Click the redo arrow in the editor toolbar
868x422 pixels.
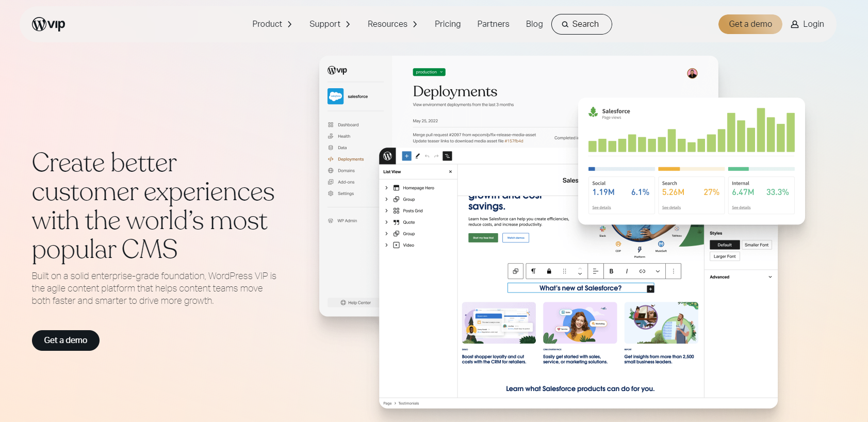coord(436,156)
